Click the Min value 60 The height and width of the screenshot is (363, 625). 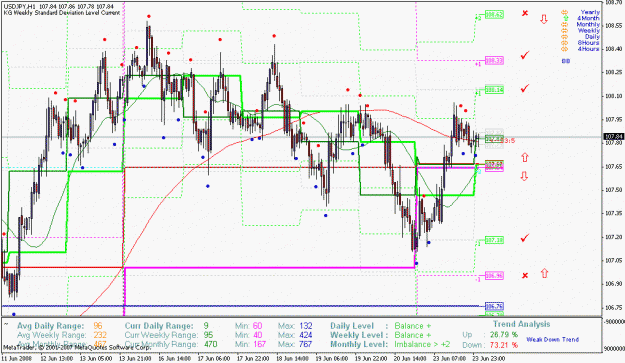pos(257,326)
